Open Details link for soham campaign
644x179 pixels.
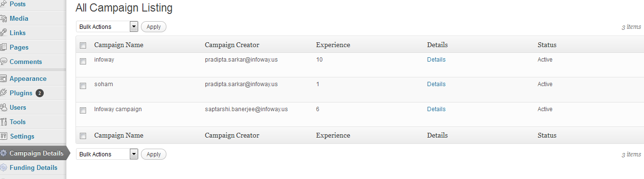click(x=436, y=84)
